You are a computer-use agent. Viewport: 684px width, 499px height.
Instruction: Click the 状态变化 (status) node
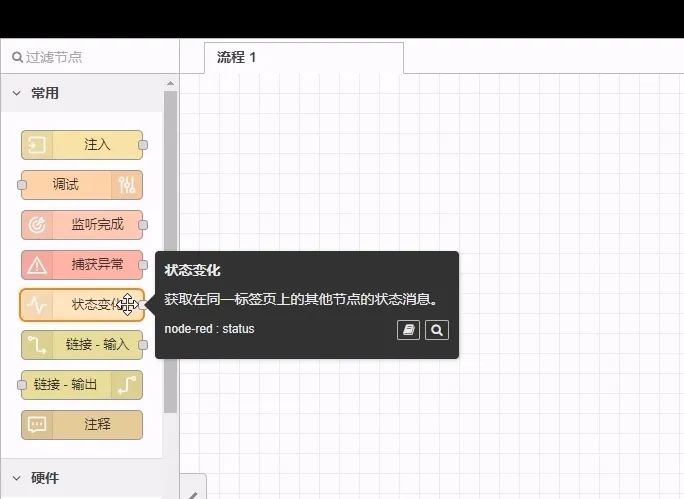coord(82,305)
